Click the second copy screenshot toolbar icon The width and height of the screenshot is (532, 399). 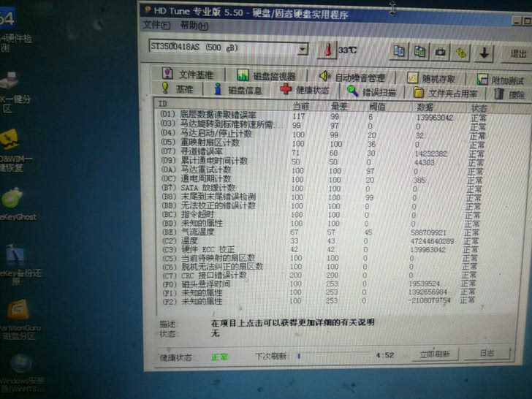click(x=419, y=52)
